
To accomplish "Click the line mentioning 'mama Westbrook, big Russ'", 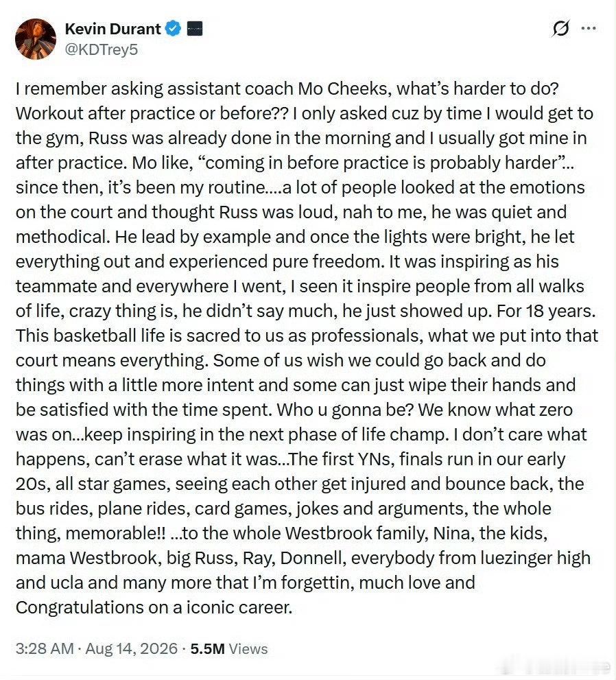I will coord(303,558).
